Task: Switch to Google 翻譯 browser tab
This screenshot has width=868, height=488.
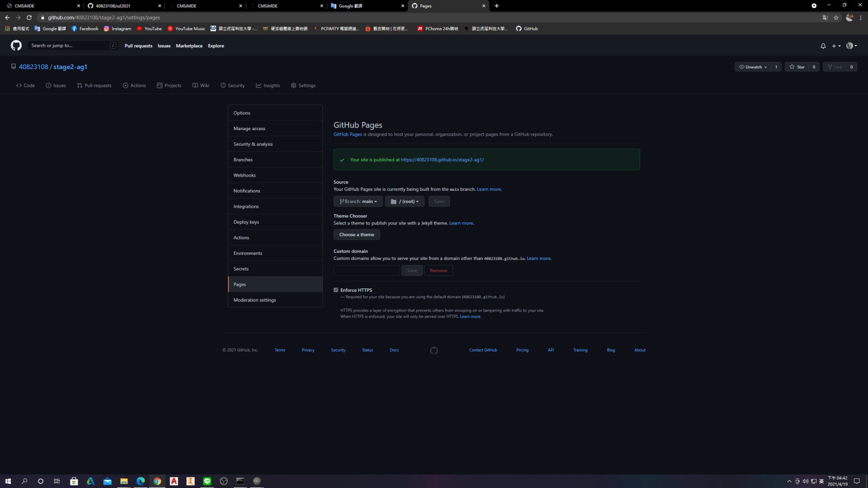Action: (x=367, y=6)
